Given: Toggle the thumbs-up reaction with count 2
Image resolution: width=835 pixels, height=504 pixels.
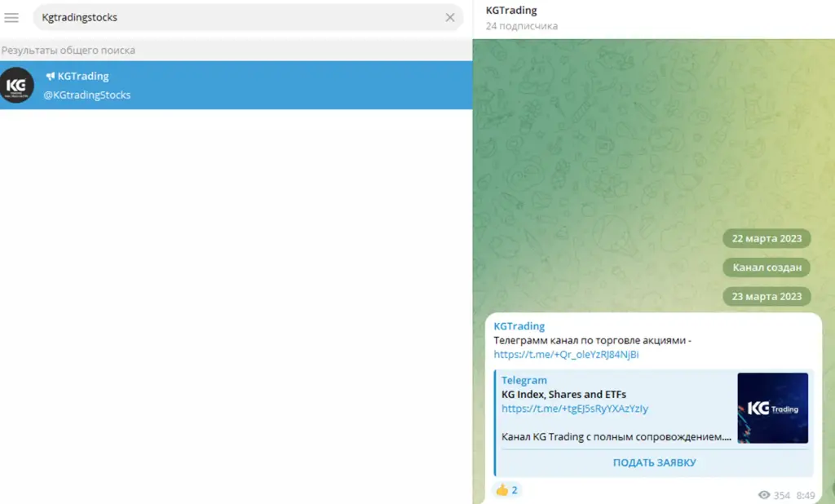Looking at the screenshot, I should coord(507,490).
